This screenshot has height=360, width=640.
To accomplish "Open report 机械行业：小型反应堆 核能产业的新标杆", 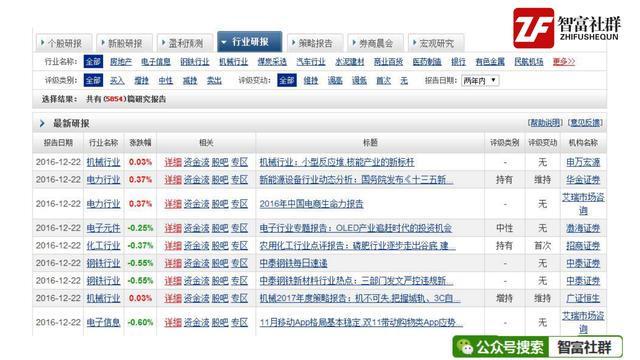I will coord(337,162).
